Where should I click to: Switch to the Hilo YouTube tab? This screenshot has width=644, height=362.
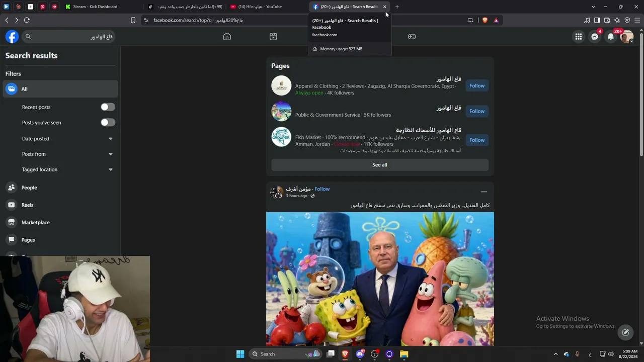(x=267, y=7)
